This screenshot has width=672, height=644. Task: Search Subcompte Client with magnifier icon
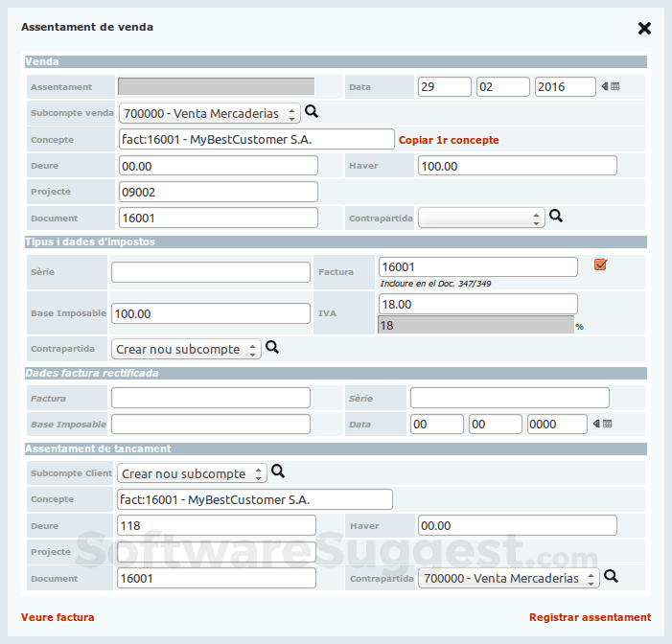(x=278, y=471)
